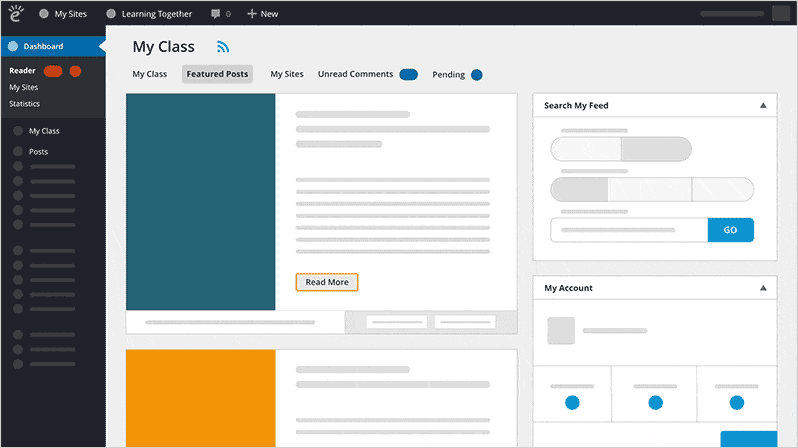Select middle segment of three-option toggle

650,190
